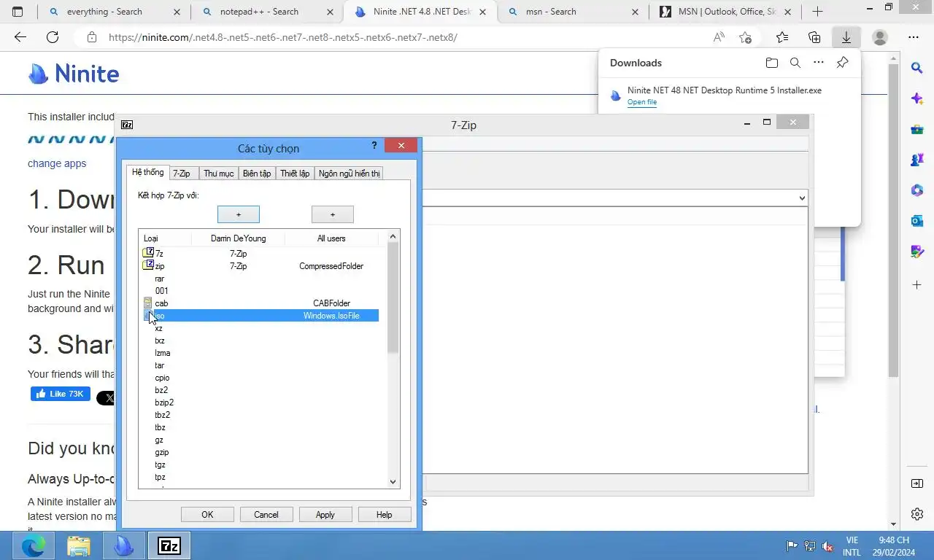Expand the 7-Zip address path dropdown
Screen dimensions: 934x560
[802, 198]
